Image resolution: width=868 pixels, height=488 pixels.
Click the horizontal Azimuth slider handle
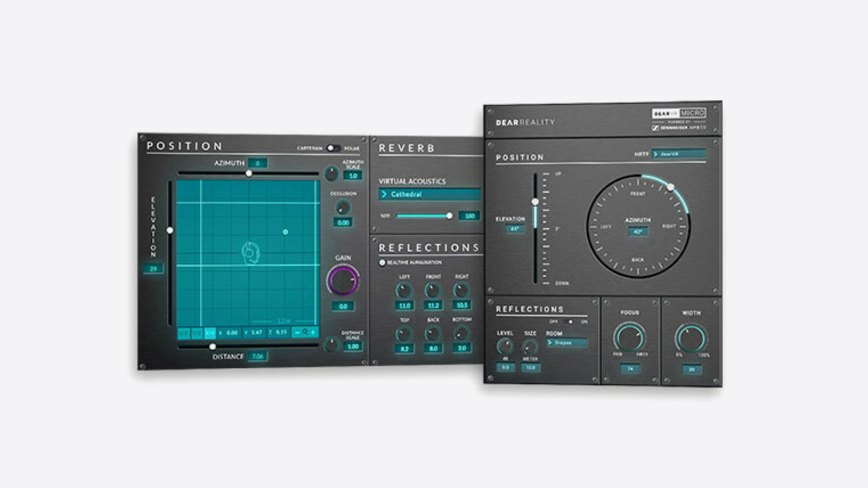[249, 173]
